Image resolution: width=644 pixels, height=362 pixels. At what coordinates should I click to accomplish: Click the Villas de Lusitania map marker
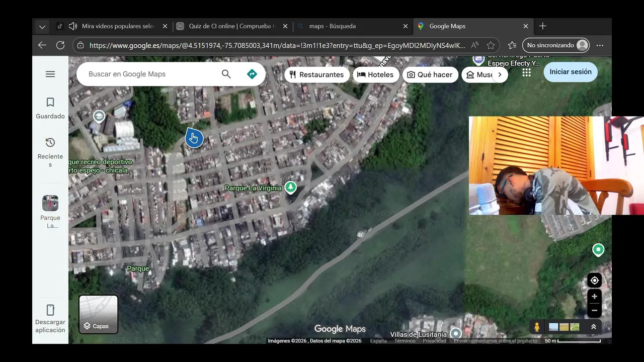(x=456, y=333)
